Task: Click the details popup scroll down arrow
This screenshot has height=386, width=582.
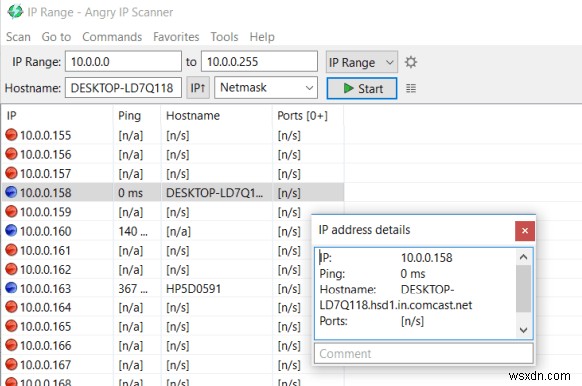Action: click(523, 330)
